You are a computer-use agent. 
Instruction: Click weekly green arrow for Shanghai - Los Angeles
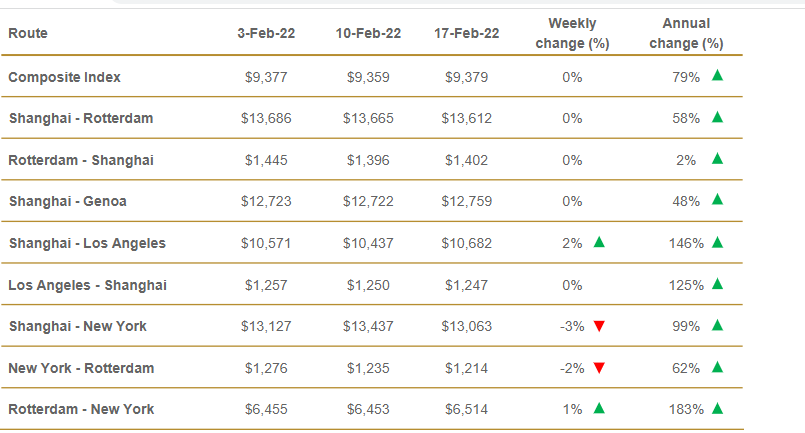(599, 243)
